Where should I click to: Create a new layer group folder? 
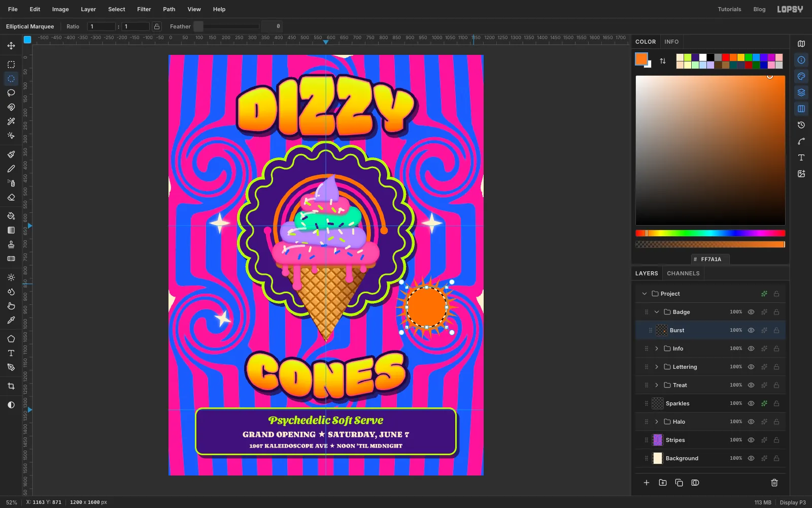(663, 483)
